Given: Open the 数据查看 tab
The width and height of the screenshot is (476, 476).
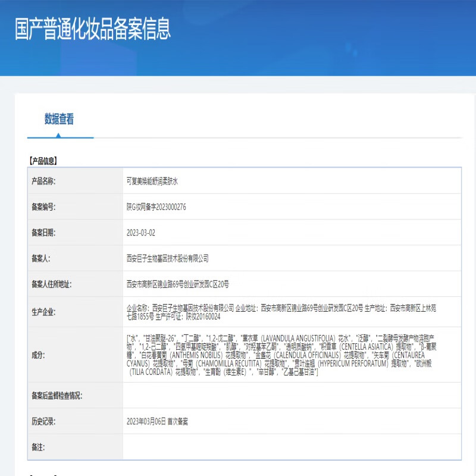Looking at the screenshot, I should pos(59,120).
